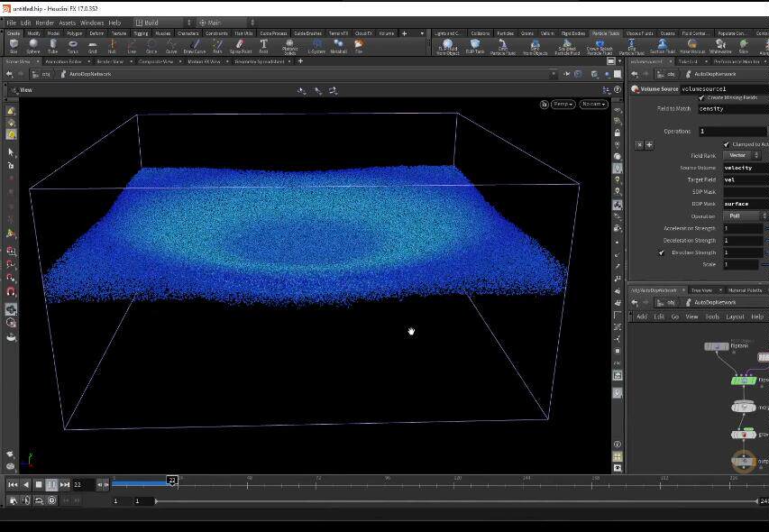Select the Draw Curve shelf tool

point(195,46)
